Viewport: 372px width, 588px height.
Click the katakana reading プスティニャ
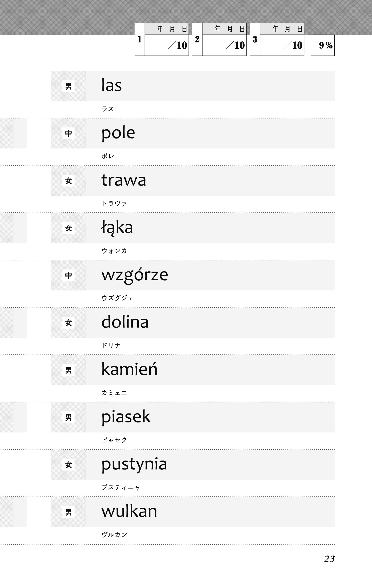(x=121, y=488)
